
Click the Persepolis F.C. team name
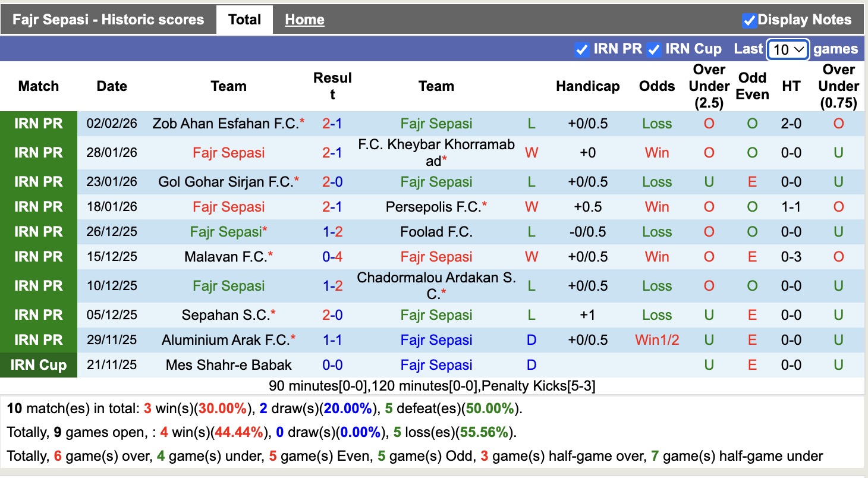(433, 207)
